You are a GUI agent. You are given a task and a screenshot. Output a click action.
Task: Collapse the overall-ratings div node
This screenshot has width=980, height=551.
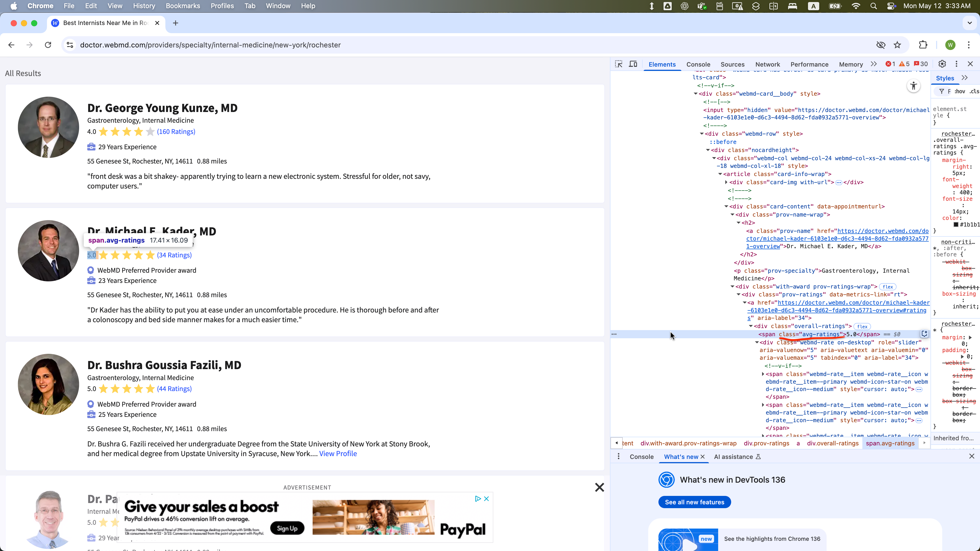(751, 326)
